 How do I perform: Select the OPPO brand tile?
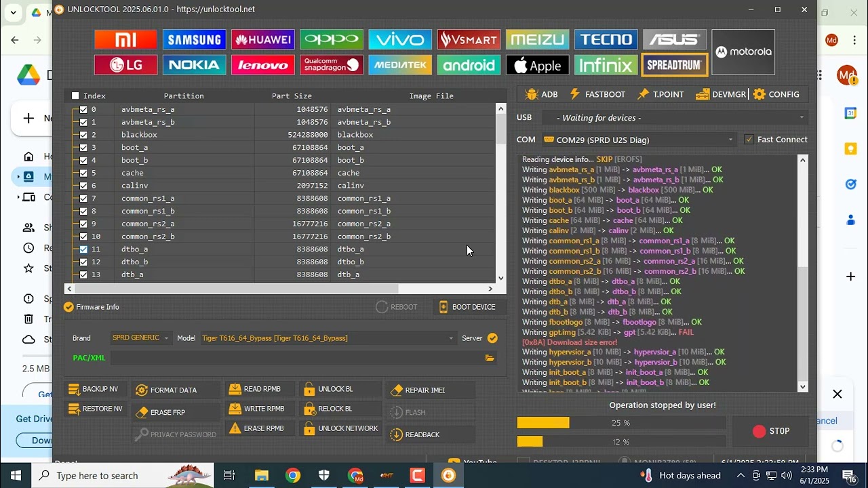tap(331, 39)
